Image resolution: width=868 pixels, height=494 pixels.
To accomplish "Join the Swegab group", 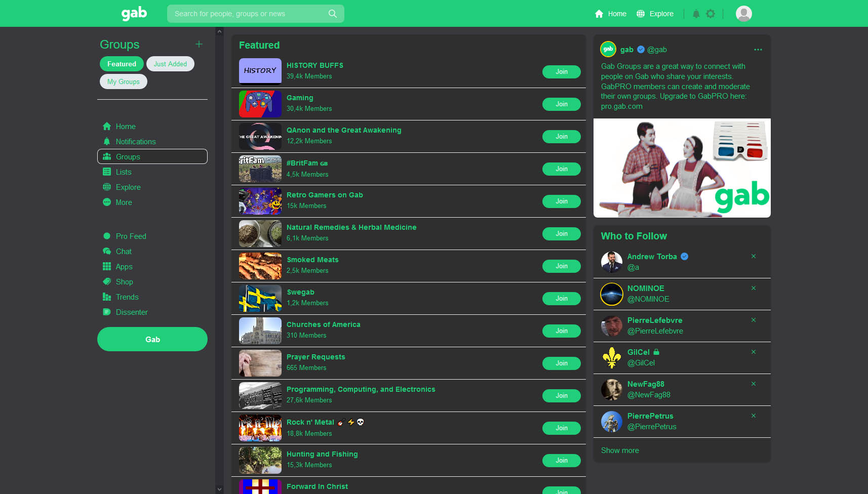I will tap(562, 299).
